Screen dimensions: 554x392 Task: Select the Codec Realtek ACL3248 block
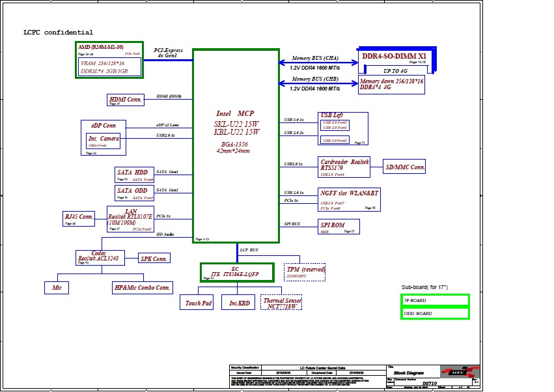100,258
